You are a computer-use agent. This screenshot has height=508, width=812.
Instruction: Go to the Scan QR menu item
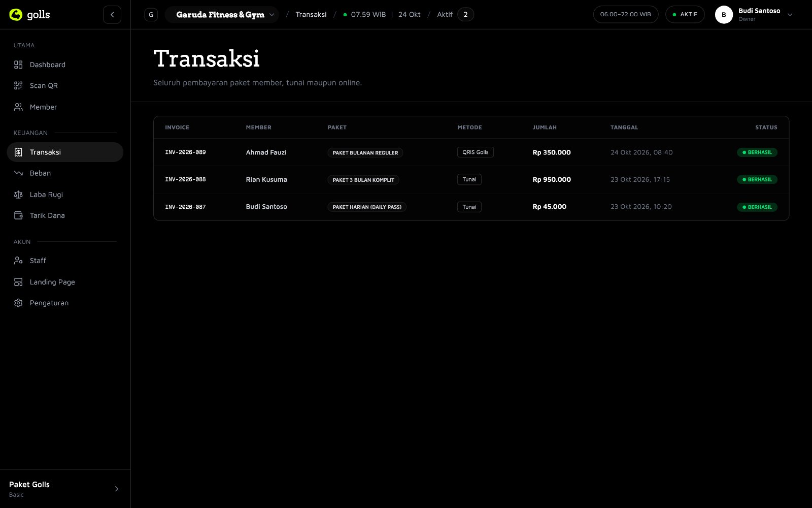coord(65,86)
